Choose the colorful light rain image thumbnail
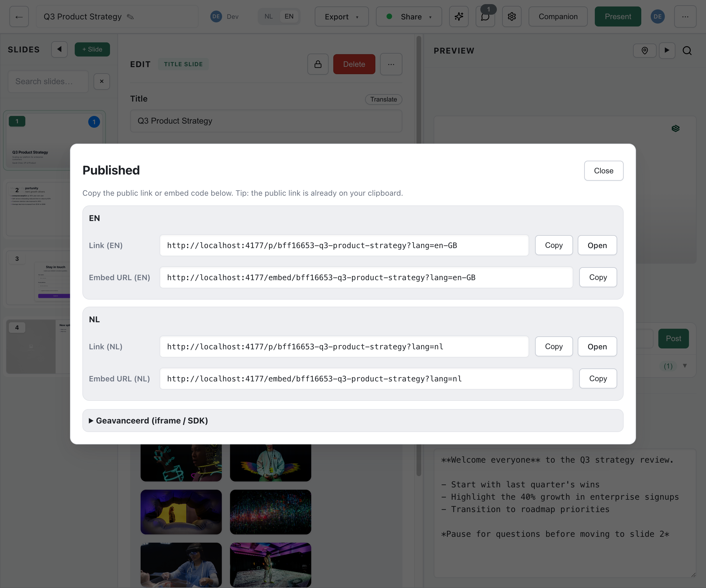Screen dimensions: 706x588 (x=271, y=512)
